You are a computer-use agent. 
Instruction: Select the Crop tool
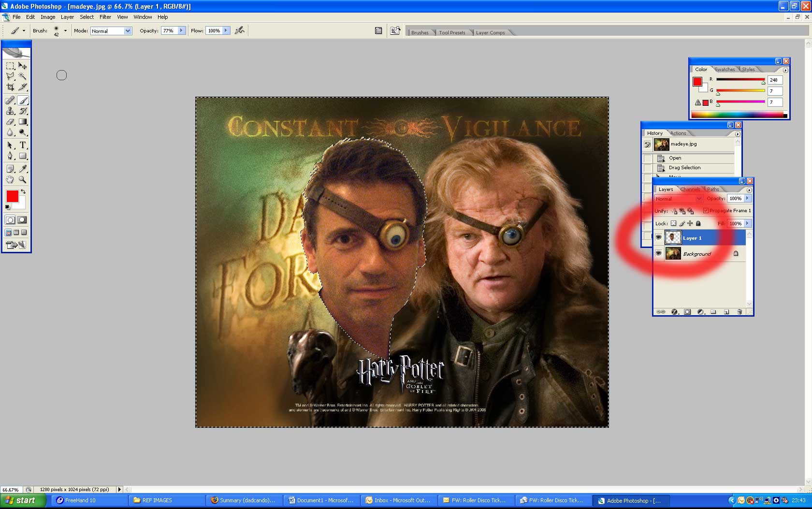(10, 87)
